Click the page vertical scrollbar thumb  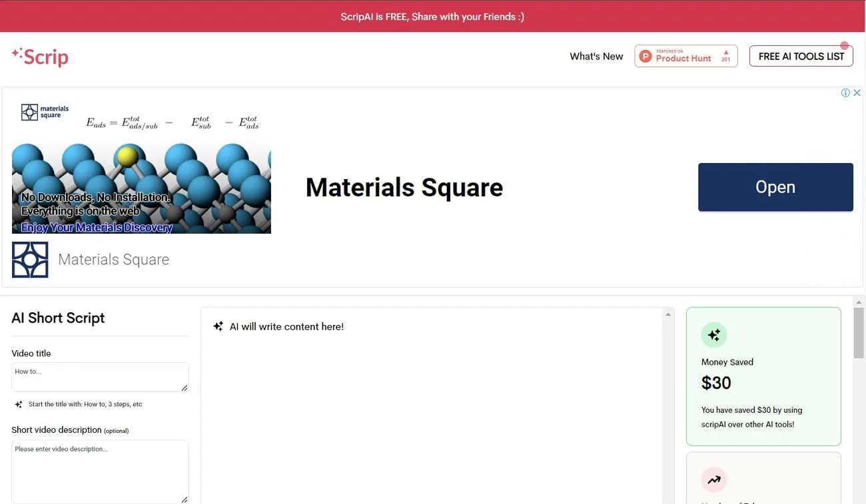(859, 332)
